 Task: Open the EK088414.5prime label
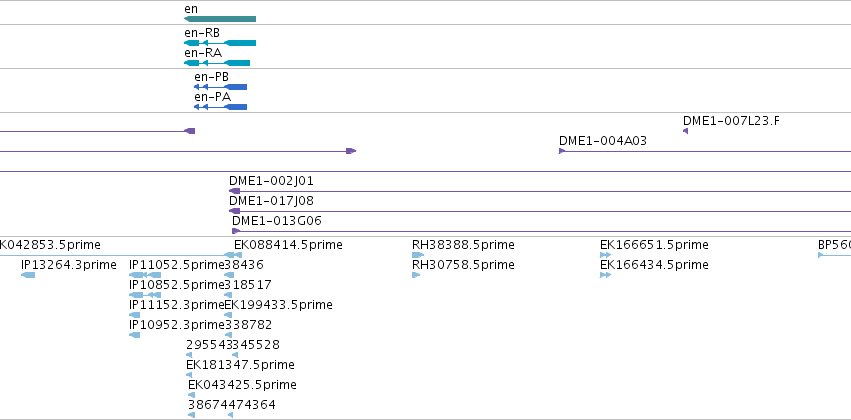[x=288, y=245]
